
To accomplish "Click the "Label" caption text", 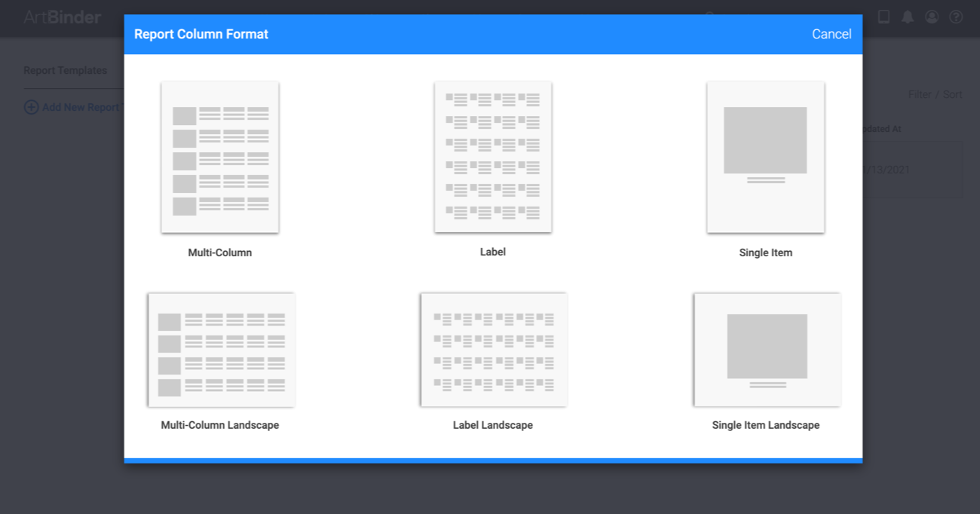I will coord(493,252).
